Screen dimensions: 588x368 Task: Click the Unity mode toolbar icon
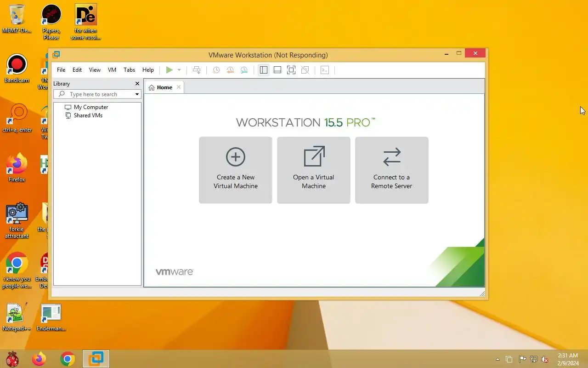[305, 70]
